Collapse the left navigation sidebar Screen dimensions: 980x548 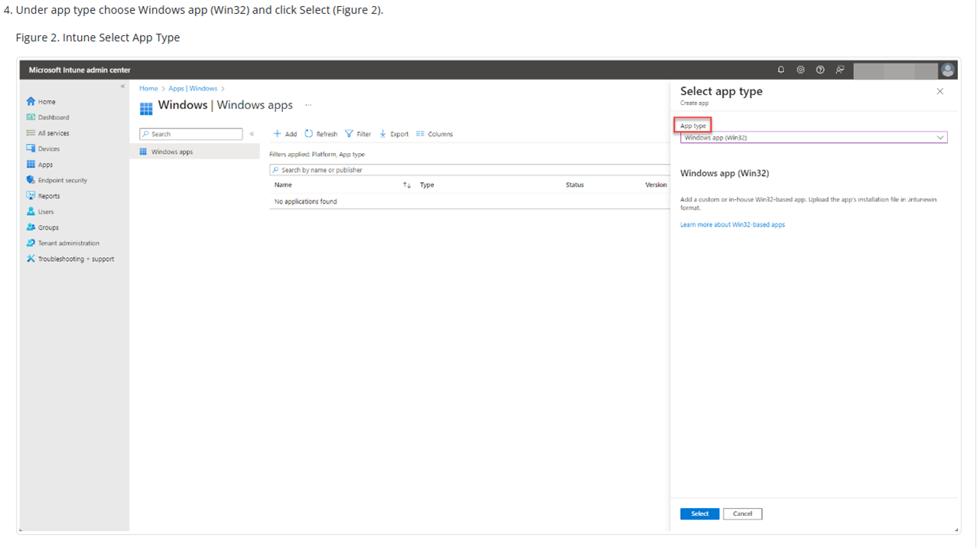[122, 86]
